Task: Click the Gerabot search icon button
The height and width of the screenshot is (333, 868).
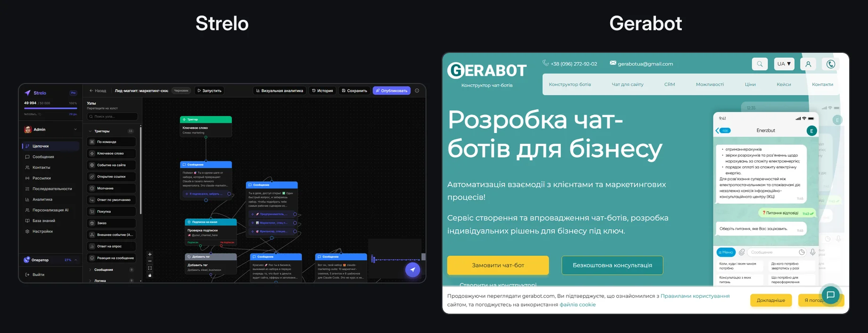Action: 760,64
